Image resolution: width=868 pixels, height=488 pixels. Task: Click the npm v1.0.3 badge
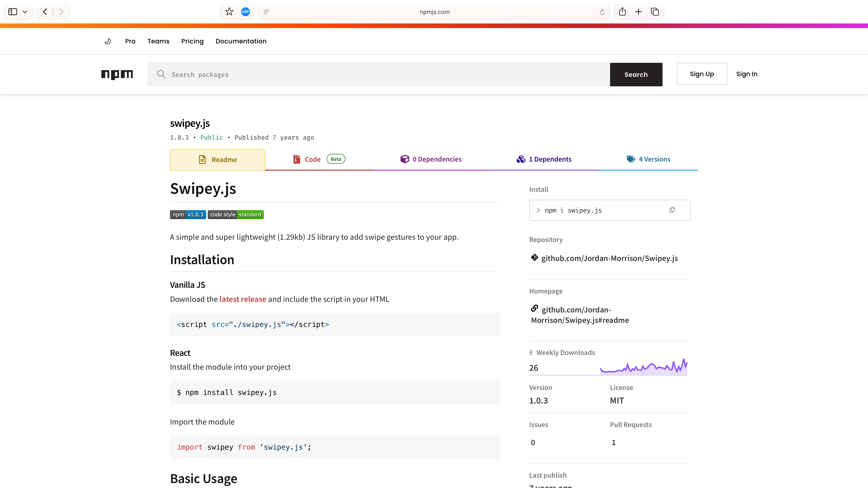(188, 215)
